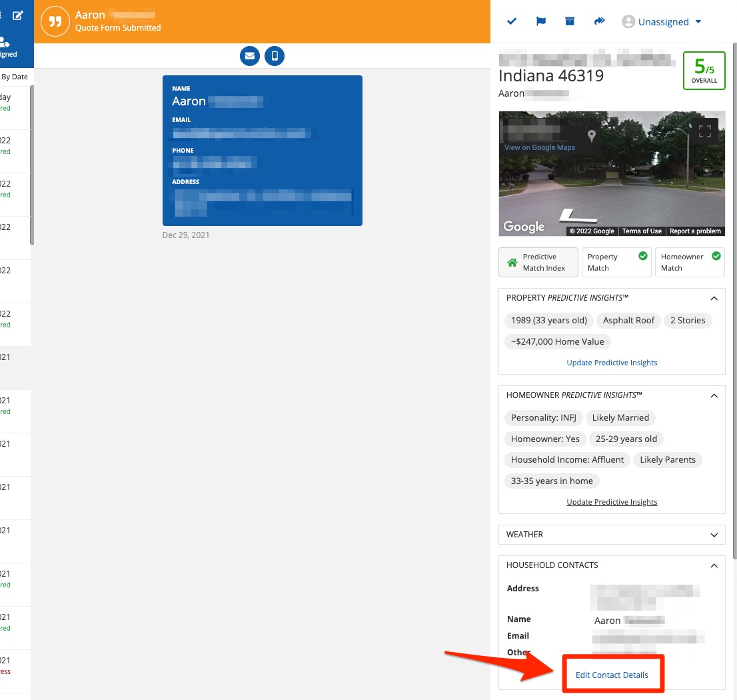
Task: Open the Unassigned assignee dropdown
Action: coord(662,22)
